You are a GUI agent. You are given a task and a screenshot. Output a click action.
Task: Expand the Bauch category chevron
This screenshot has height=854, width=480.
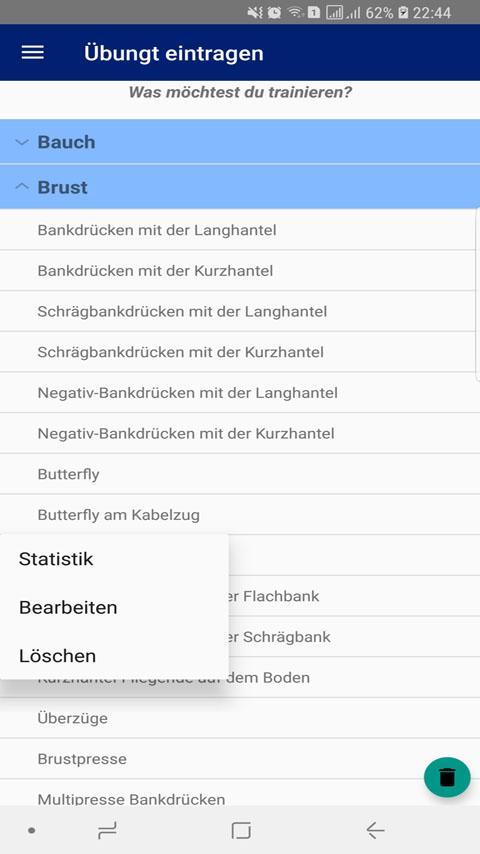[x=22, y=142]
